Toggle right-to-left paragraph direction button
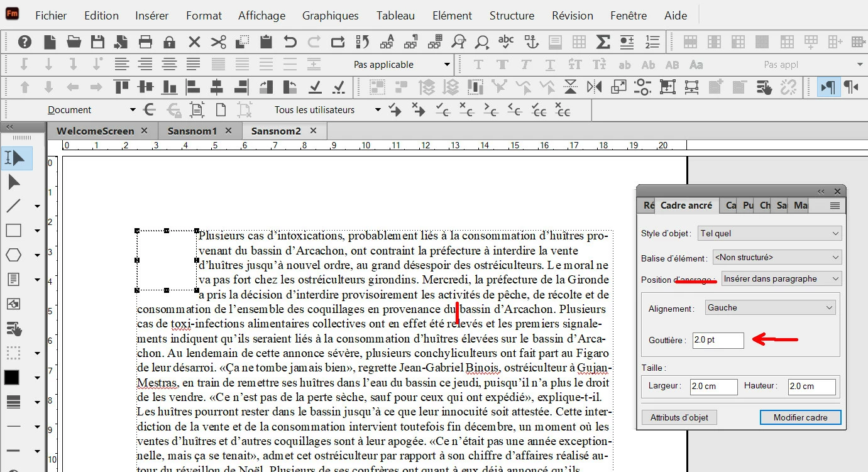This screenshot has height=472, width=868. click(x=851, y=87)
